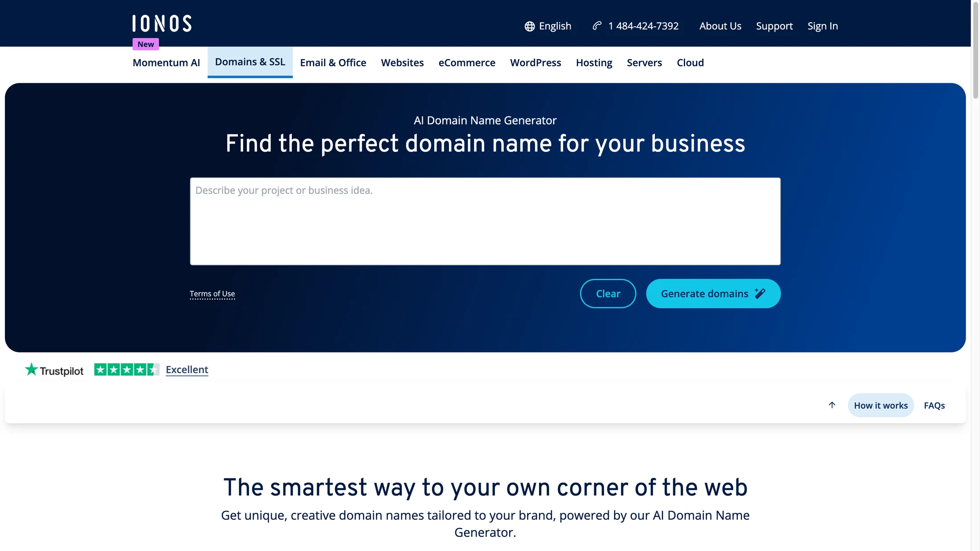This screenshot has width=980, height=551.
Task: Jump to How it works section
Action: click(881, 405)
